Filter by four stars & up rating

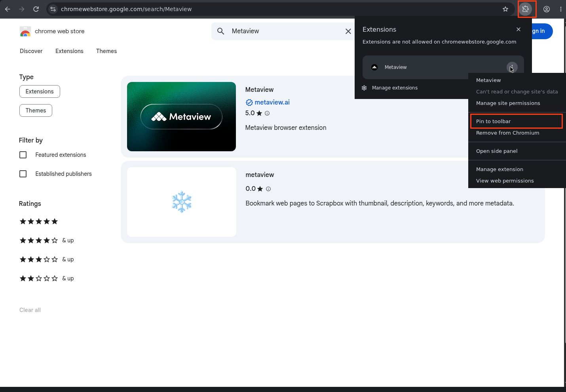(47, 240)
